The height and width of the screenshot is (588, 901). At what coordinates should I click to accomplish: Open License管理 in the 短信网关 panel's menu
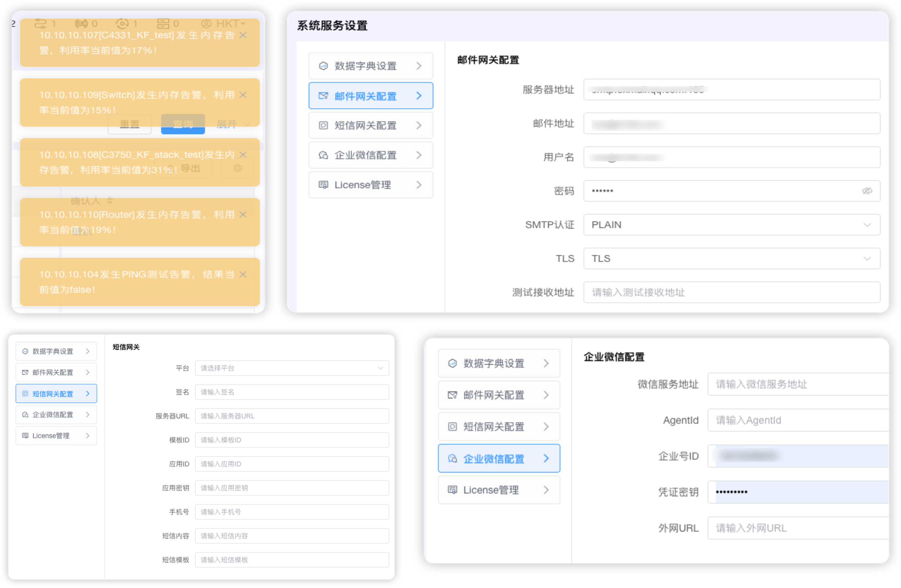point(56,436)
